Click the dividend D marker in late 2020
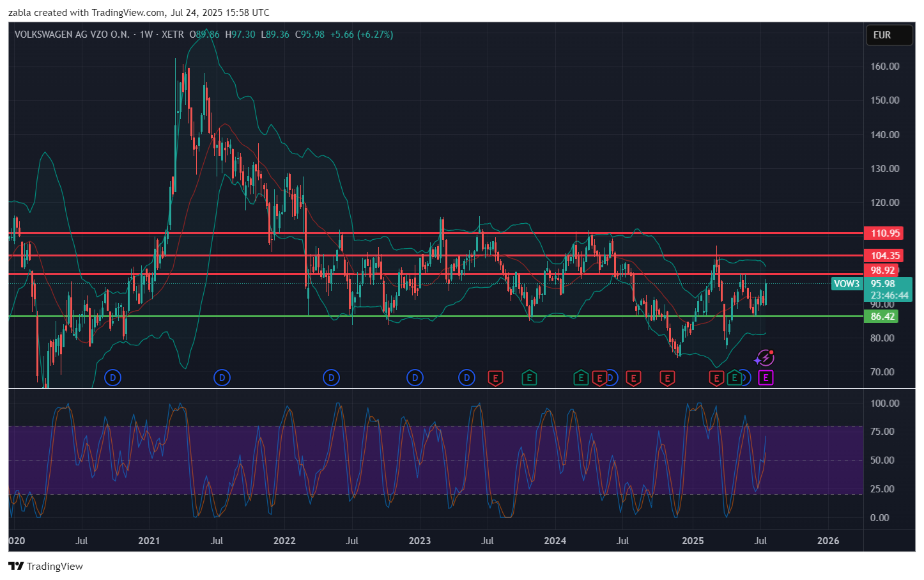Viewport: 924px width, 580px height. (112, 378)
